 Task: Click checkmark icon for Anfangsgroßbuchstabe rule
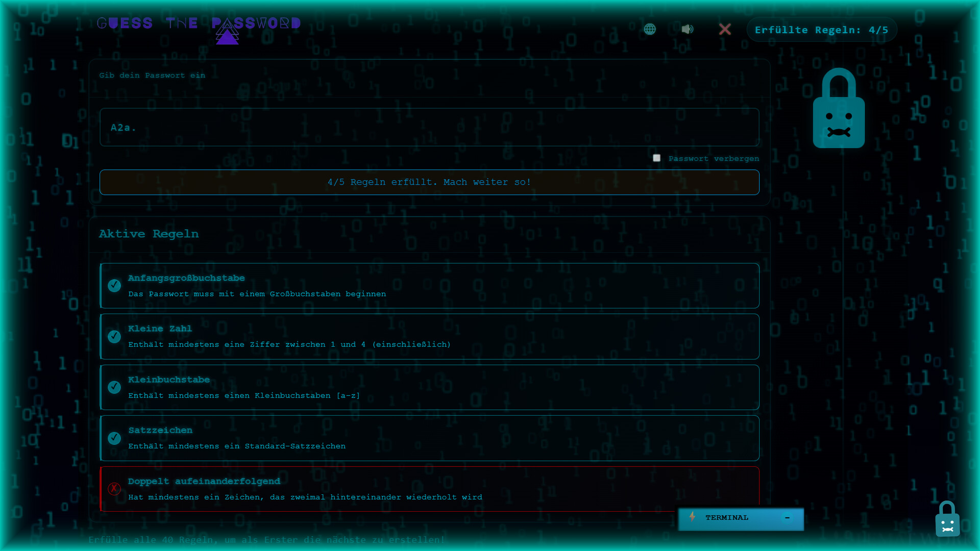click(114, 285)
